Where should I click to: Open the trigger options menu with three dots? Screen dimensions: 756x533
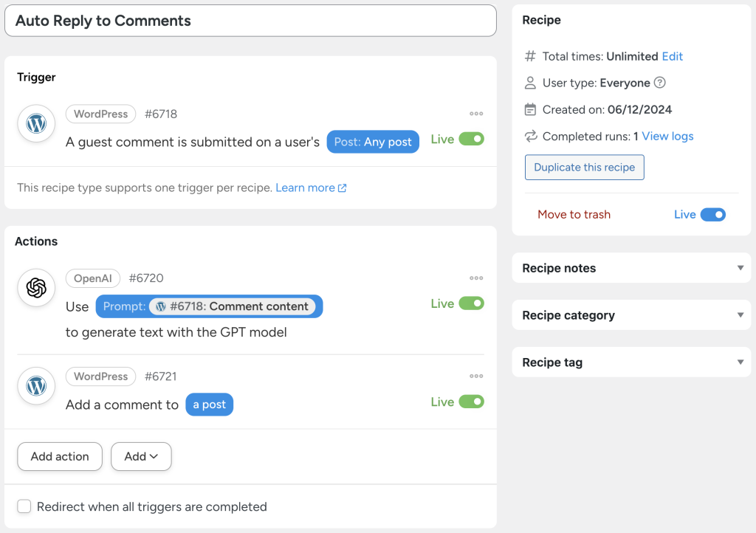(476, 113)
